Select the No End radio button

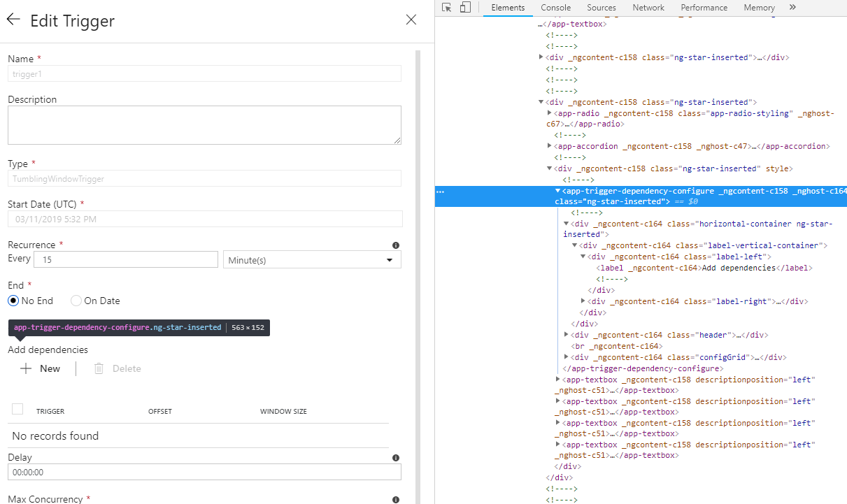13,301
